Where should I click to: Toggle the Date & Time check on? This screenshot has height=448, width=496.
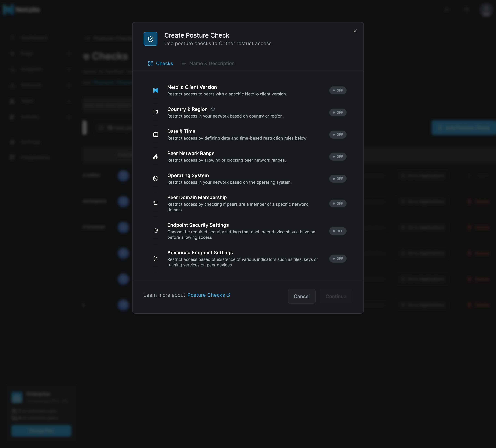[x=338, y=134]
